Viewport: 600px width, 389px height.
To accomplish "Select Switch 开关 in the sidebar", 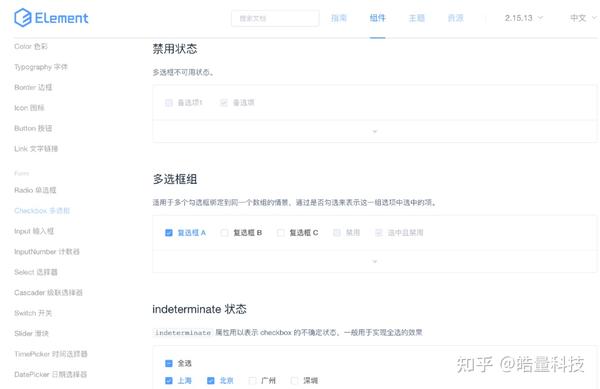I will [33, 313].
